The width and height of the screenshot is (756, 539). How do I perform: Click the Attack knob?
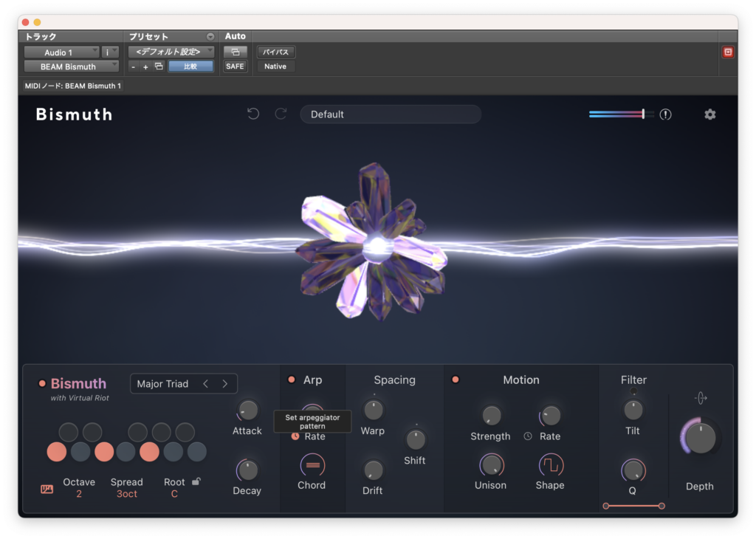247,411
